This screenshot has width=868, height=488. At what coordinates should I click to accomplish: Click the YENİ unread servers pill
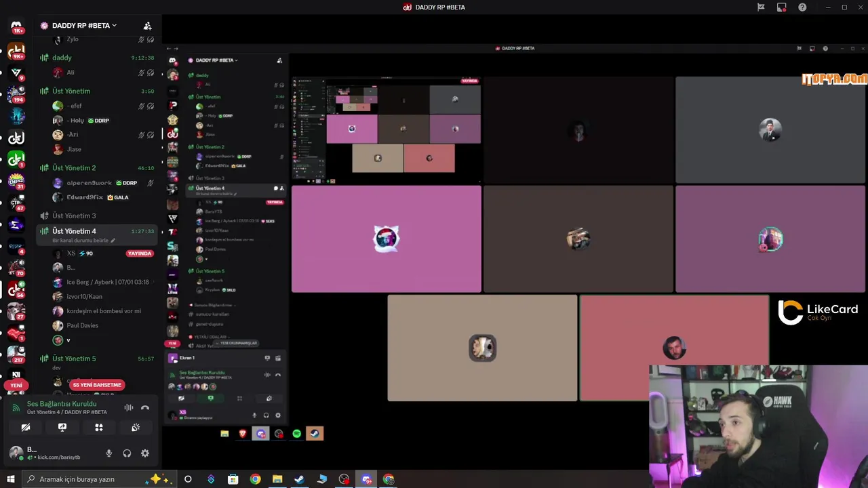[x=16, y=385]
